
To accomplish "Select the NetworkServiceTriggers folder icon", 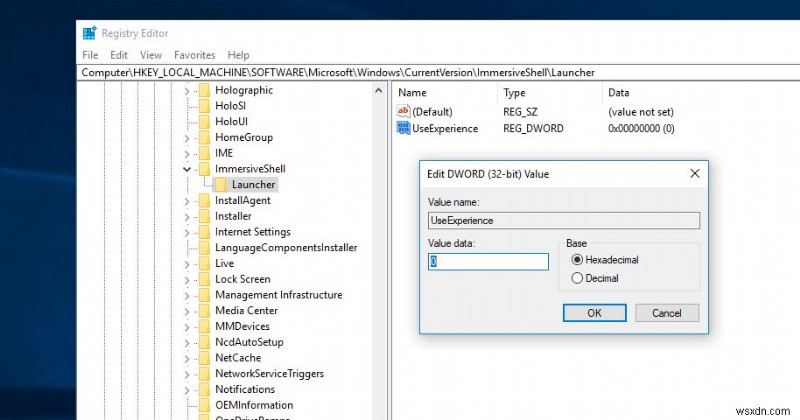I will 204,374.
